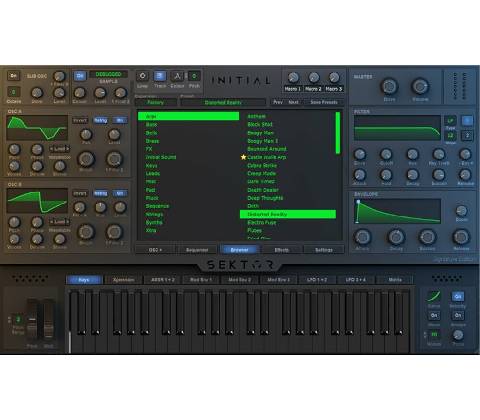Click the Porta knob
Screen dimensions: 480x420
pos(458,335)
